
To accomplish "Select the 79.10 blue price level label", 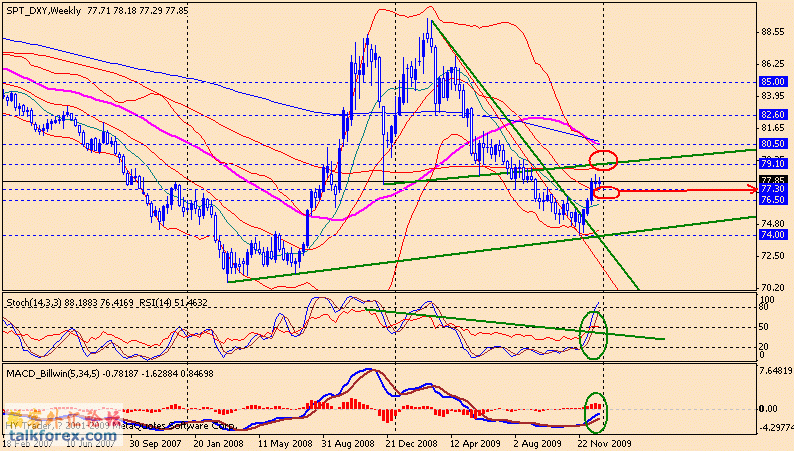I will pyautogui.click(x=773, y=163).
